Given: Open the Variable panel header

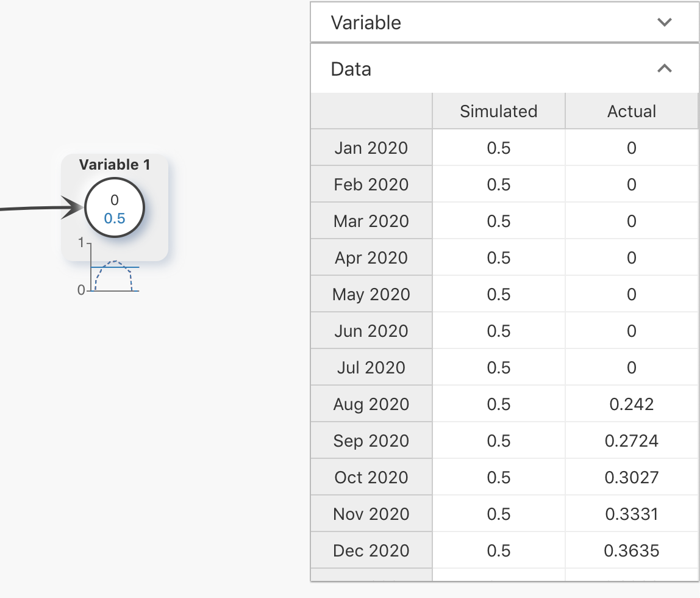Looking at the screenshot, I should click(504, 23).
